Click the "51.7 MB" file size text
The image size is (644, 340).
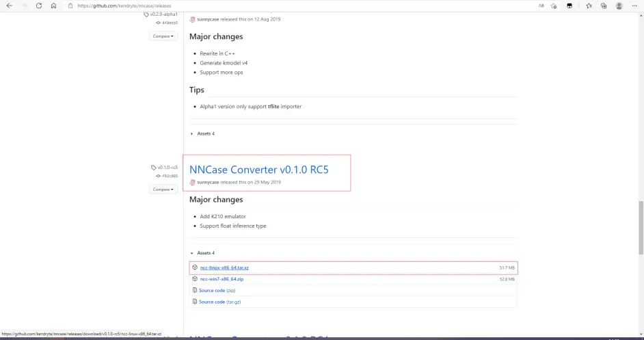[x=507, y=267]
